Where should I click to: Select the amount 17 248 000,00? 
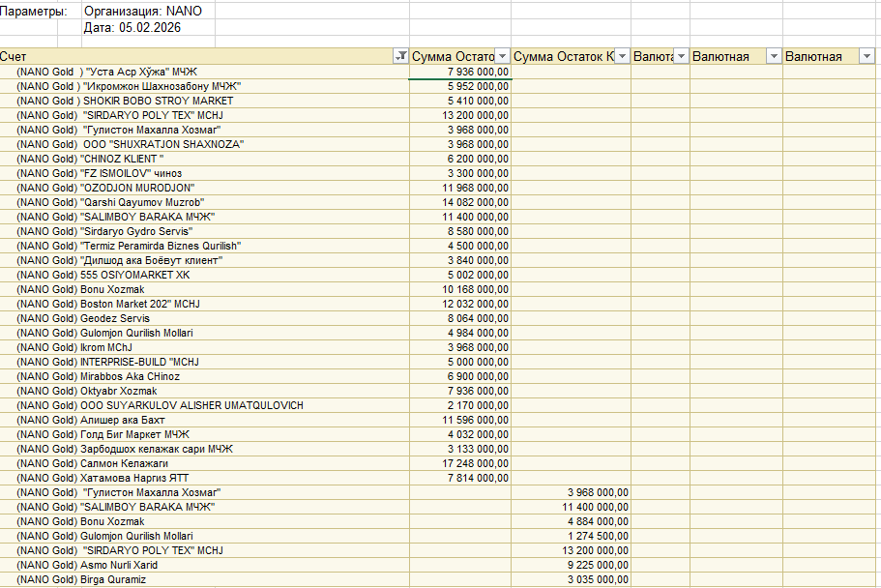(x=460, y=464)
